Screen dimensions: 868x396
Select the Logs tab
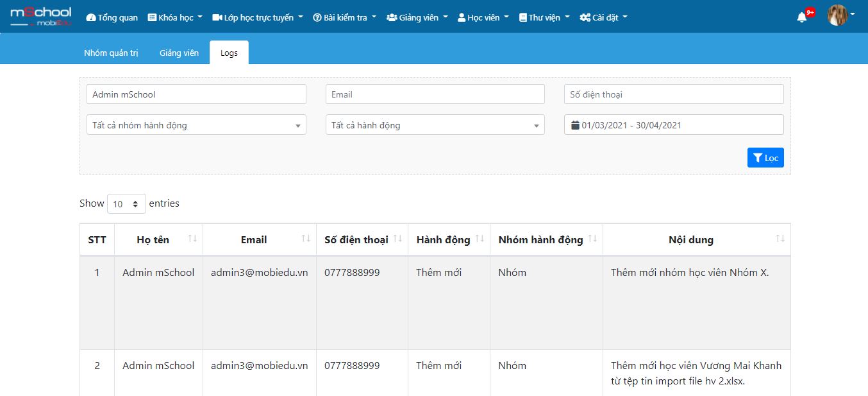229,53
